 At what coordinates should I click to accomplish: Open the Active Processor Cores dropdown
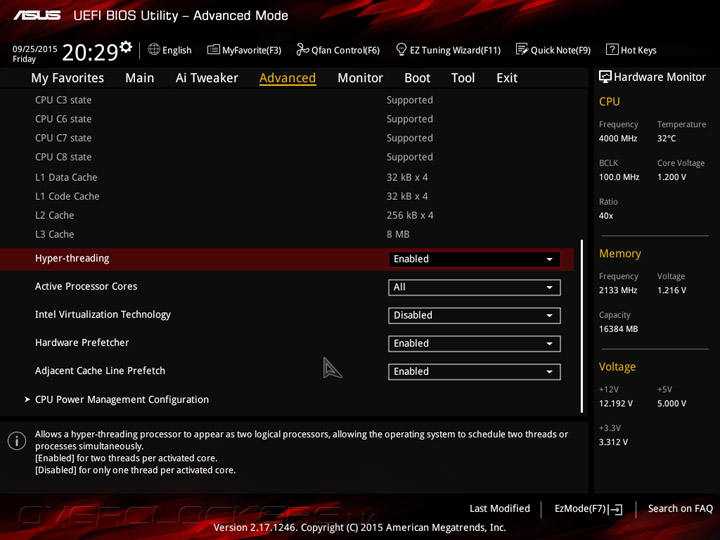[474, 287]
